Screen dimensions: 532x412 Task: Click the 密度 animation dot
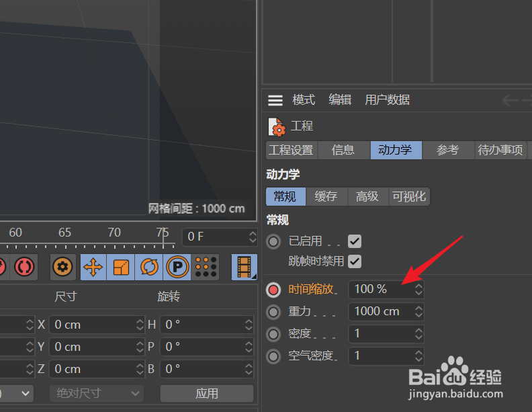[273, 334]
